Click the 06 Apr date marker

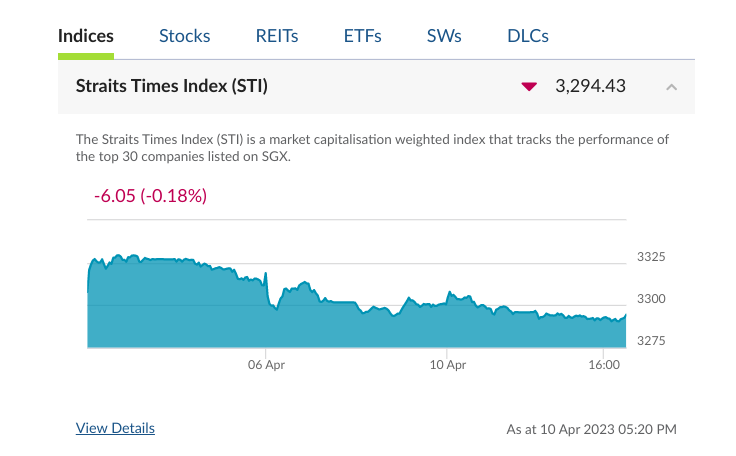pyautogui.click(x=267, y=365)
